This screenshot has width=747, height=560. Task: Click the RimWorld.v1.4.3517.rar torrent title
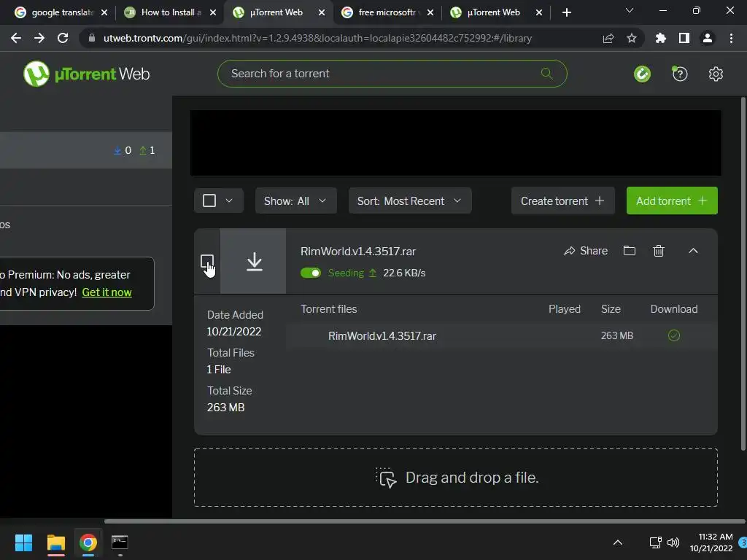coord(357,251)
